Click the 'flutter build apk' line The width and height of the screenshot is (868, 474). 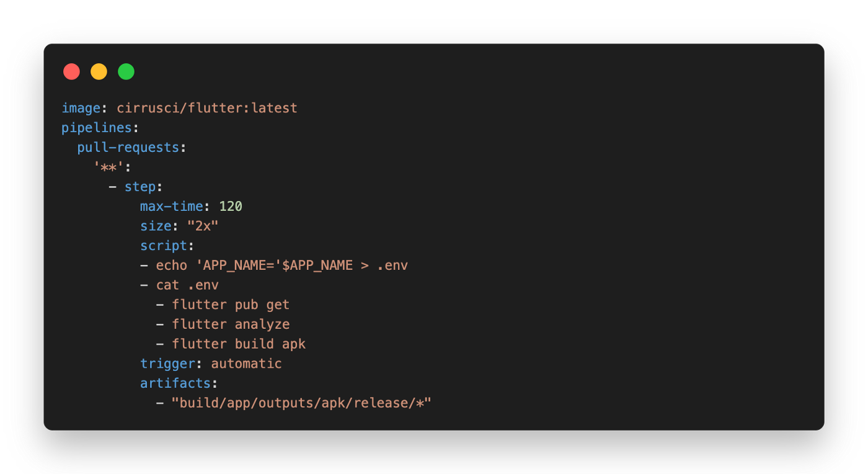[x=239, y=344]
